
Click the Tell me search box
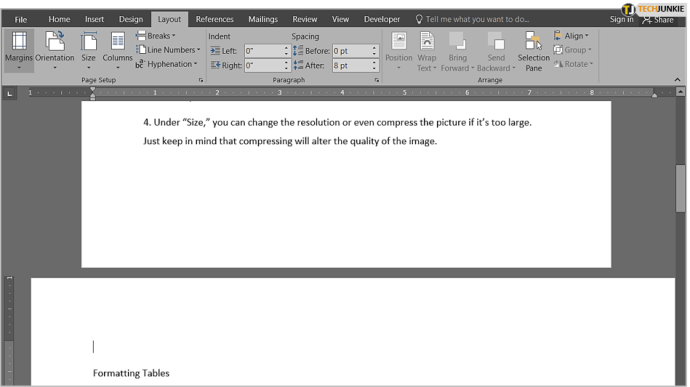[x=473, y=19]
